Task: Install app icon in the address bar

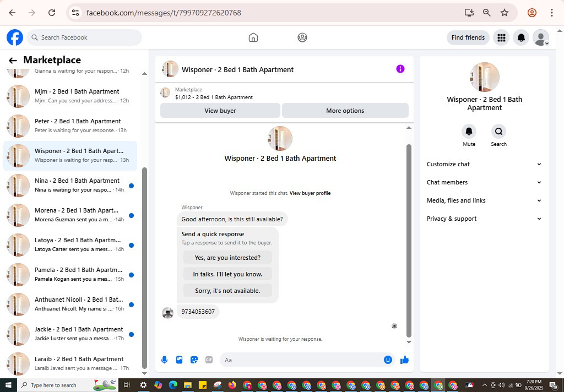Action: tap(469, 13)
